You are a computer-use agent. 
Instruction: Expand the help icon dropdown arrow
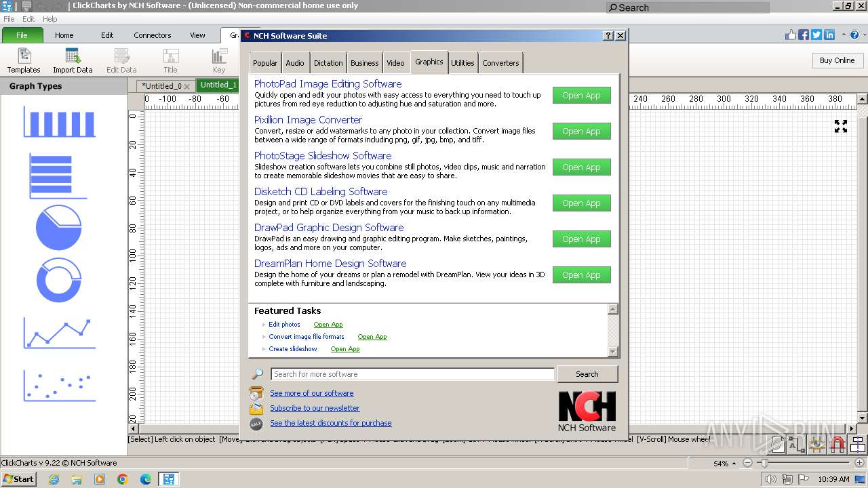tap(863, 35)
